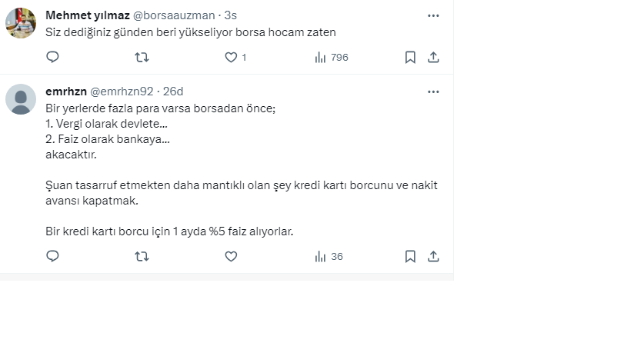Open more options for Mehmet yılmaz's tweet
This screenshot has width=644, height=356.
coord(433,15)
